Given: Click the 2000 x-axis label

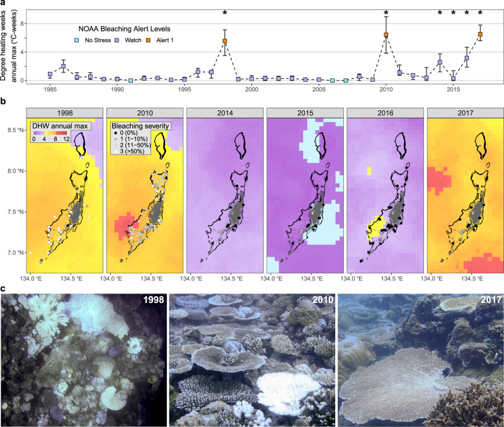Looking at the screenshot, I should coord(251,89).
